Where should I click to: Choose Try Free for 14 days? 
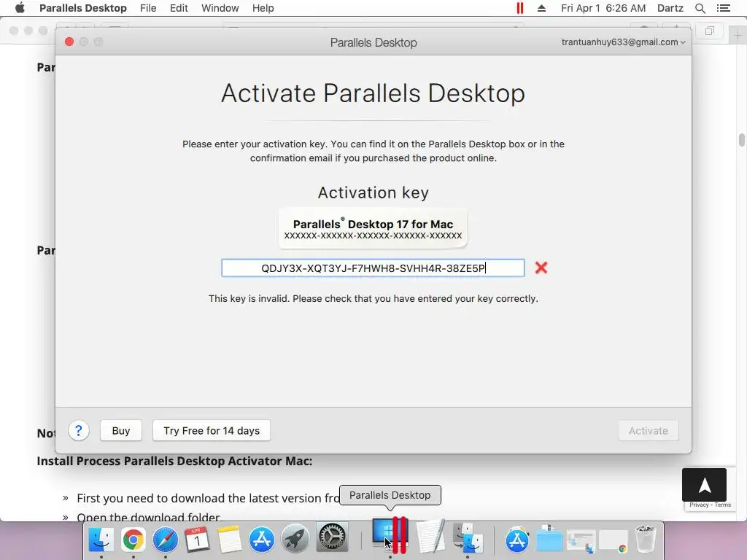pos(212,430)
